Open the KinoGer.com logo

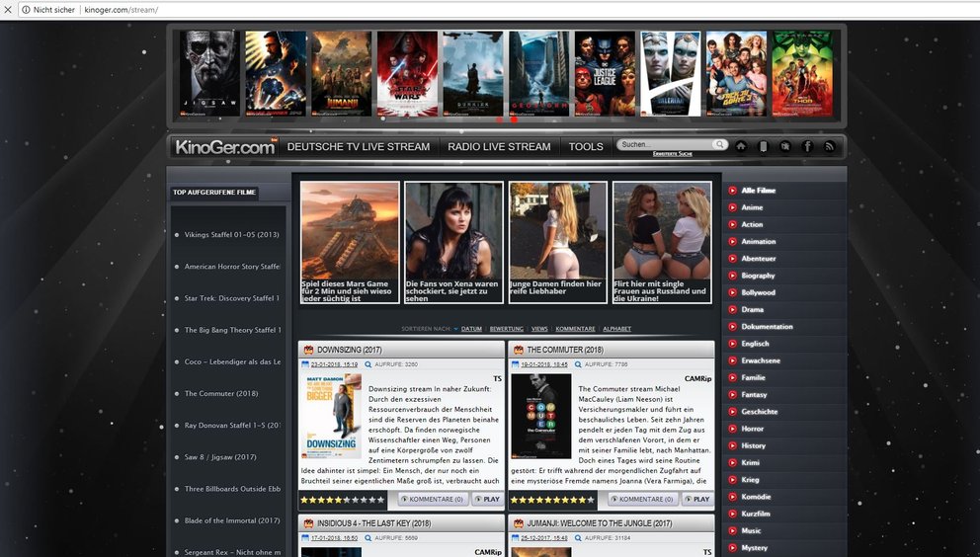(x=225, y=147)
